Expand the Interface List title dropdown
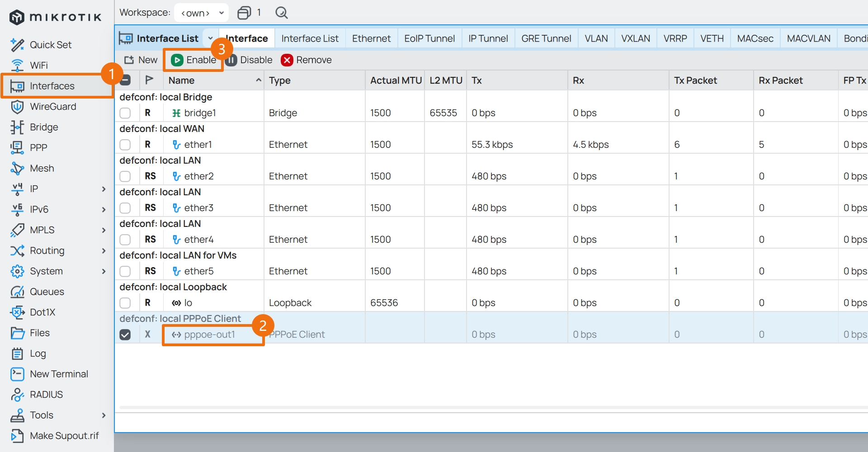868x452 pixels. [210, 38]
